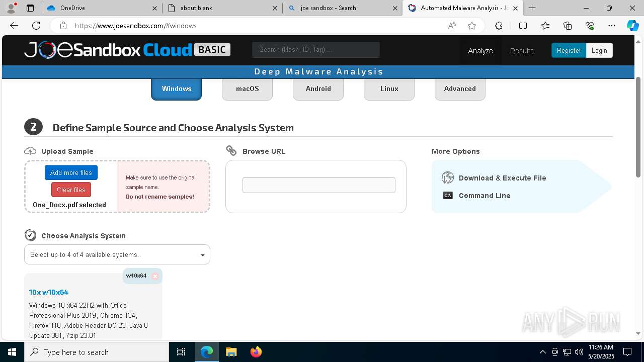
Task: Select the macOS platform tab
Action: click(x=247, y=88)
